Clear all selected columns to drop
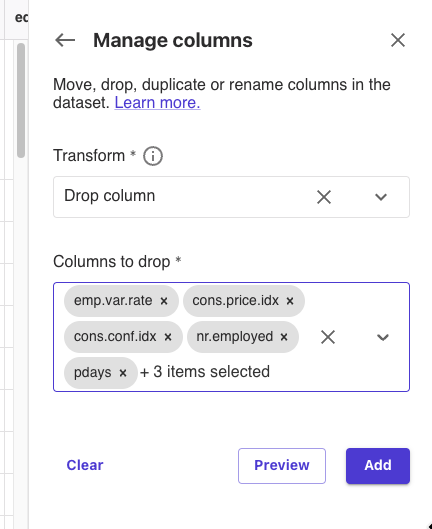 click(328, 337)
